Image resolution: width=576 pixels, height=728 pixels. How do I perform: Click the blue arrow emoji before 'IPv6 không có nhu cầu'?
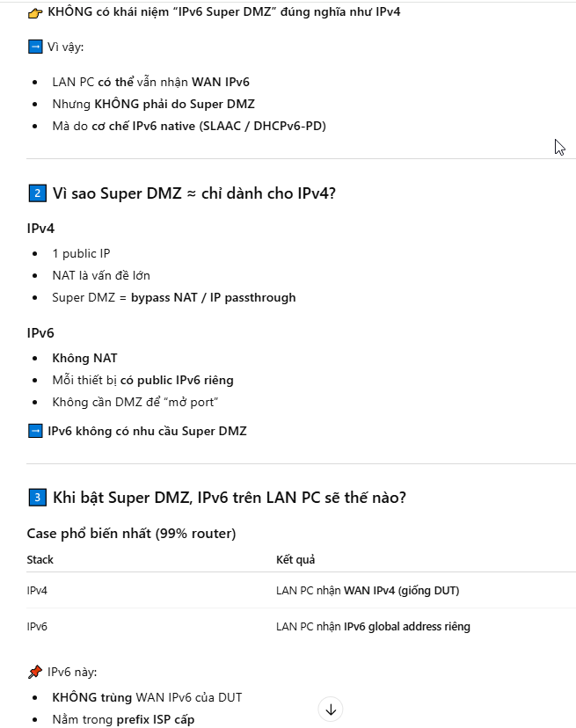(x=35, y=431)
